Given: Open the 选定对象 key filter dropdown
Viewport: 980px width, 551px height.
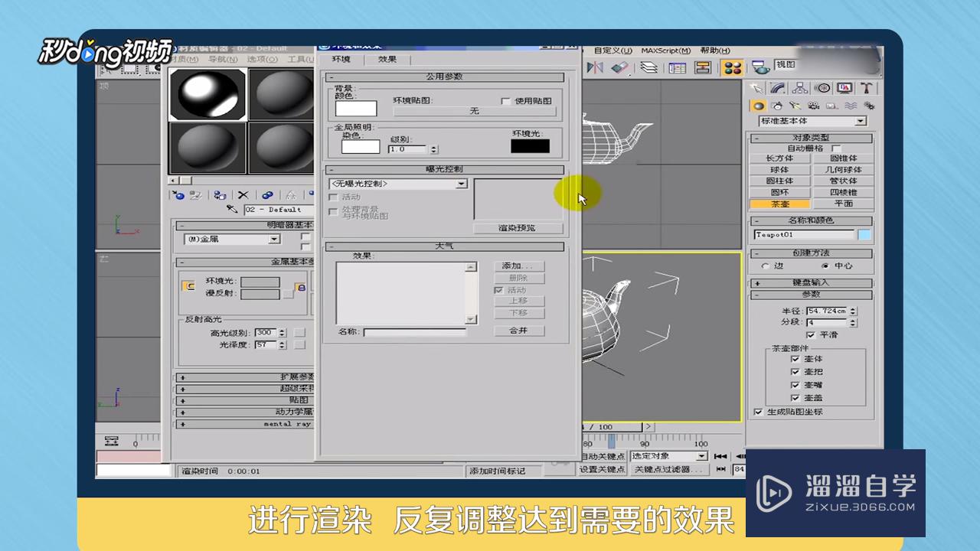Looking at the screenshot, I should pos(669,456).
